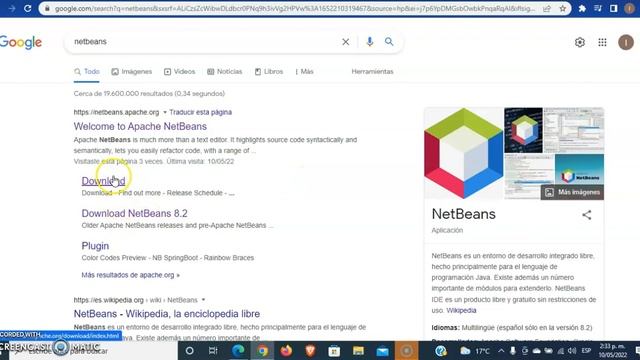Viewport: 640px width, 360px height.
Task: Open the dark background NetBeans logo thumbnail
Action: tap(523, 130)
